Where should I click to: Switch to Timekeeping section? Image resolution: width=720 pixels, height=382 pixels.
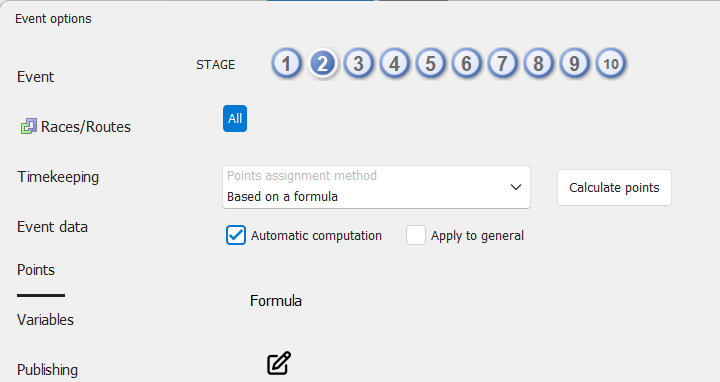coord(58,177)
